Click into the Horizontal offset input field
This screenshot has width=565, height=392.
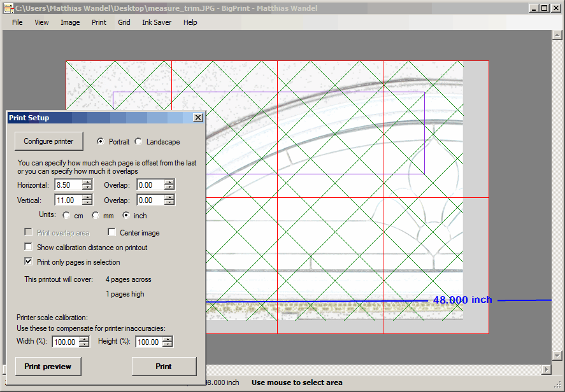(68, 185)
